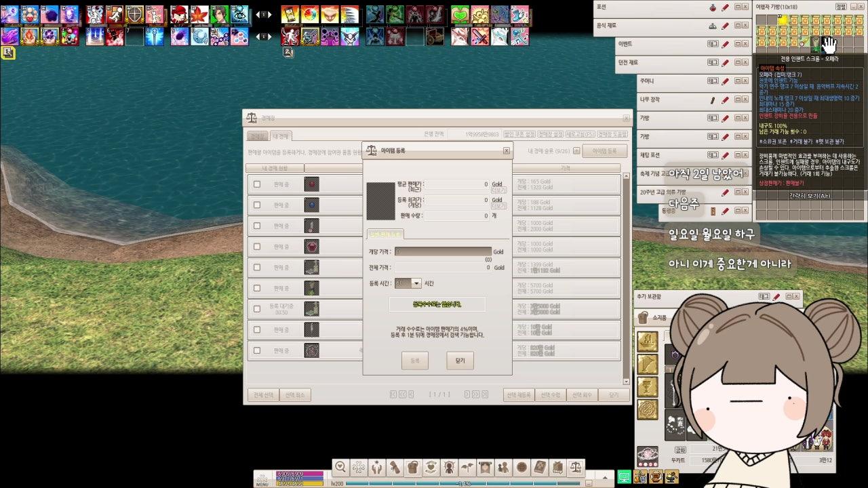Click the hotbar lock icon at far left
868x488 pixels.
pos(8,52)
